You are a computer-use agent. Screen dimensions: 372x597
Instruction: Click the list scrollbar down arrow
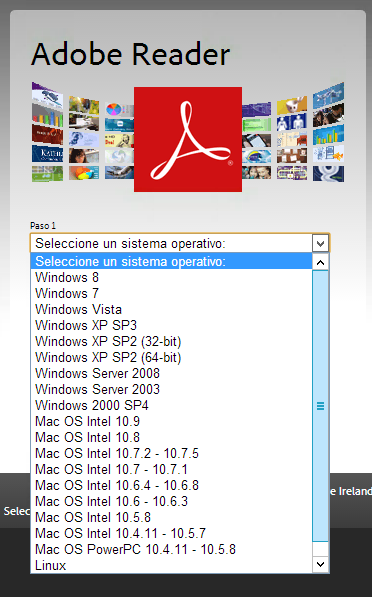pyautogui.click(x=320, y=564)
